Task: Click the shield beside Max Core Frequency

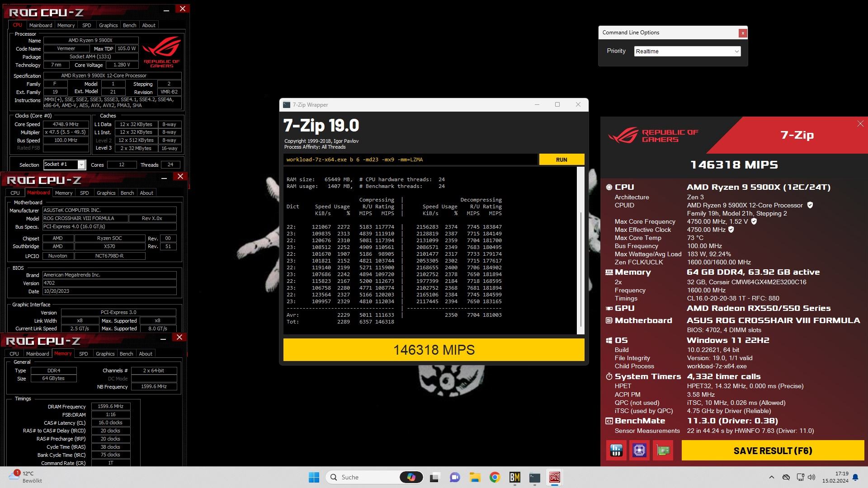Action: click(x=754, y=221)
